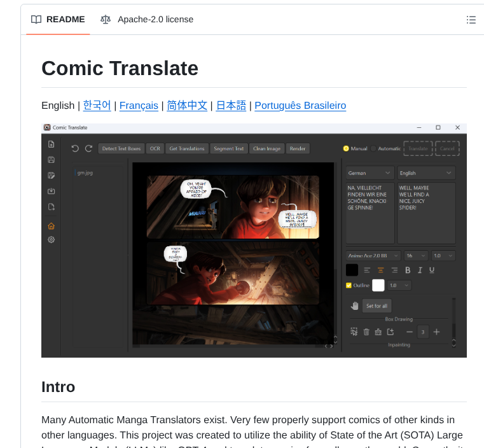Click the Segment Text button

tap(229, 148)
